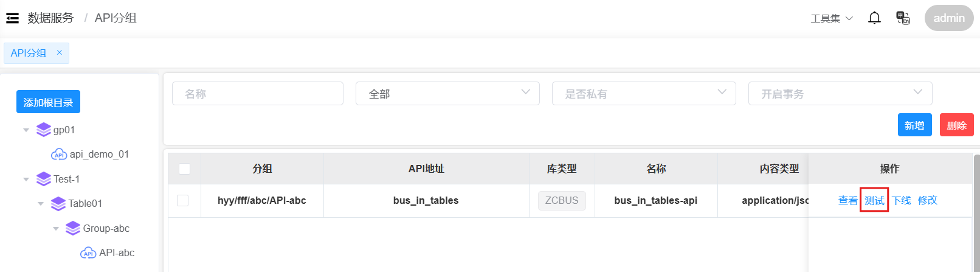This screenshot has width=980, height=272.
Task: Open the 开启事务 dropdown
Action: tap(840, 94)
